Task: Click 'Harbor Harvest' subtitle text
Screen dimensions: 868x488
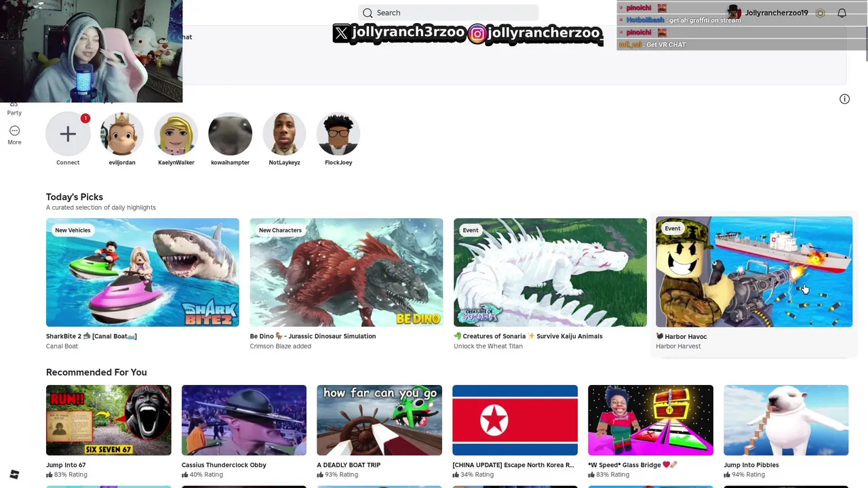Action: click(678, 346)
